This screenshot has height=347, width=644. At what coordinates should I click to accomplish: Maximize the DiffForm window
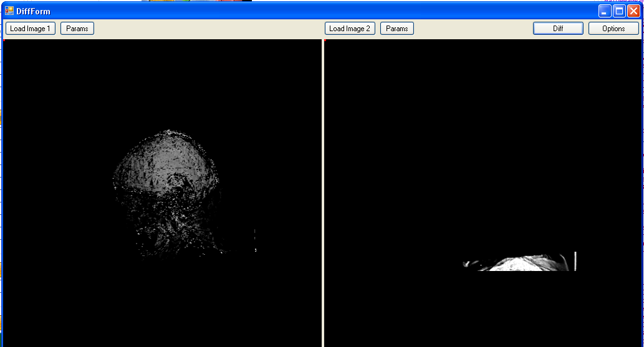[619, 11]
